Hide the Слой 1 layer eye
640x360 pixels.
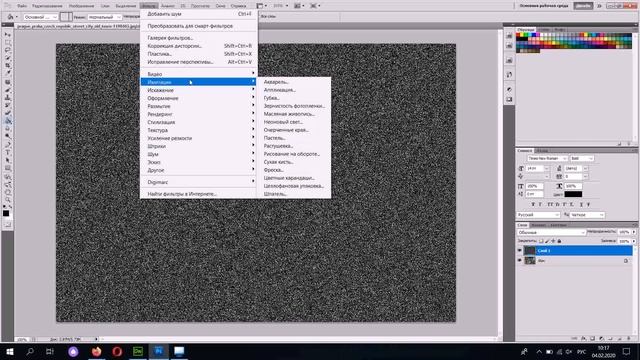[x=520, y=251]
